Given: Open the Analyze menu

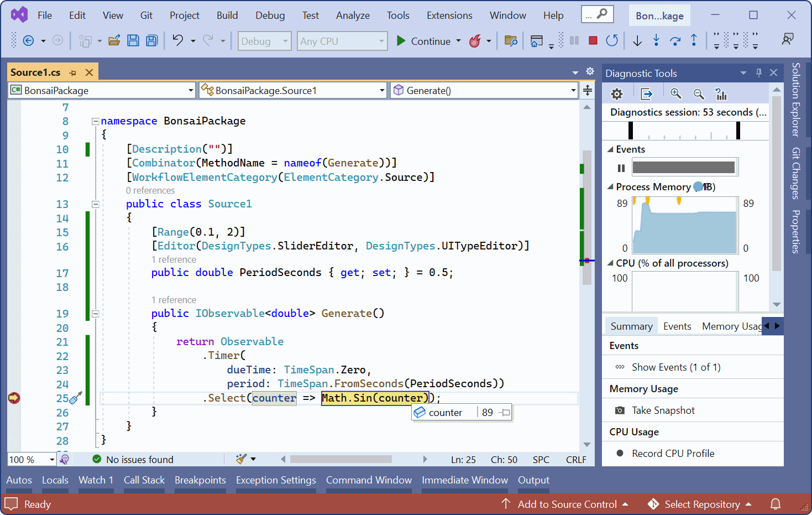Looking at the screenshot, I should coord(353,15).
